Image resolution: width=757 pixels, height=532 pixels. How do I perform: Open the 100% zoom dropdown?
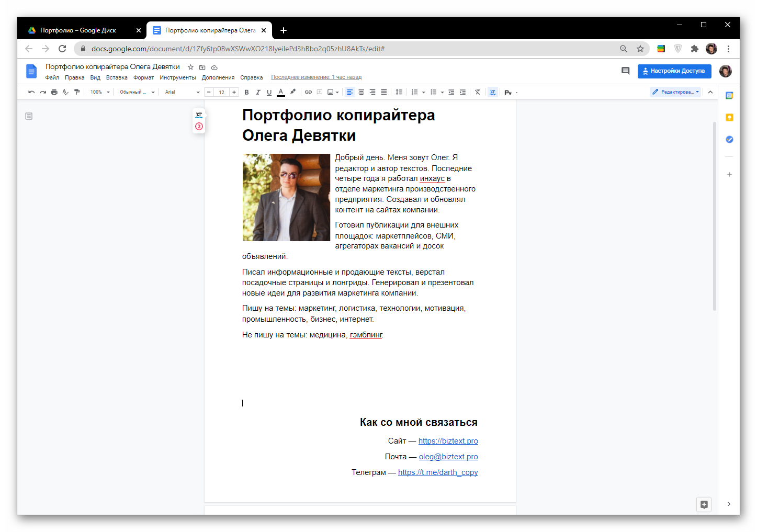100,92
